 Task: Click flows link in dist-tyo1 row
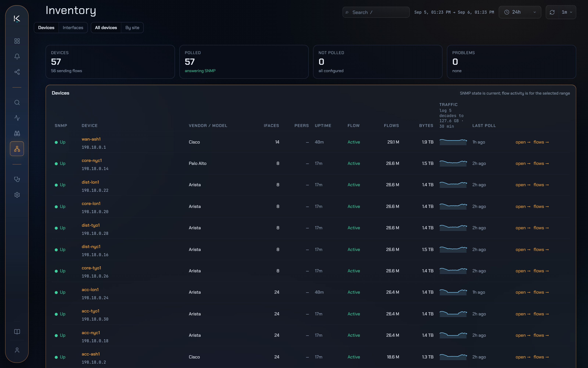(541, 228)
